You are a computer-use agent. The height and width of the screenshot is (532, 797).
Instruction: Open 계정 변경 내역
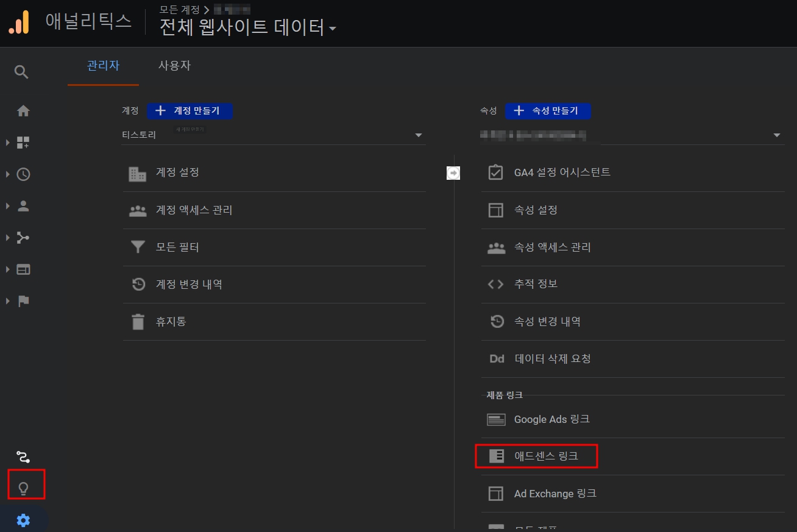pyautogui.click(x=274, y=285)
